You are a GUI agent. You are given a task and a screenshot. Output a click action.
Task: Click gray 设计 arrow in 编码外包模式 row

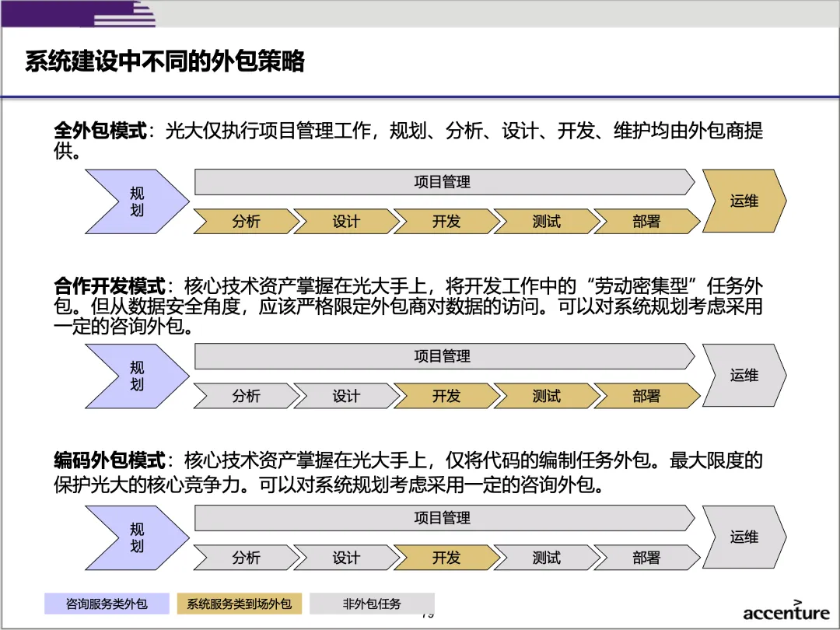tap(347, 558)
